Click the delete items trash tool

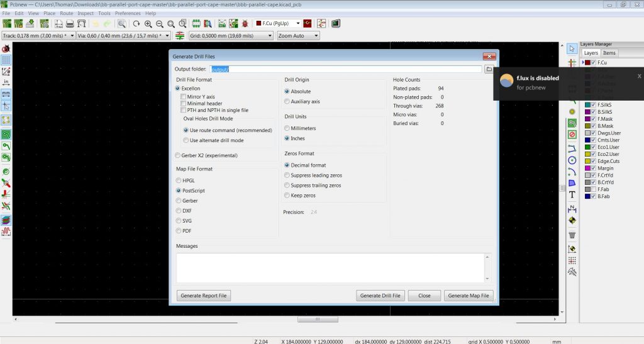pyautogui.click(x=572, y=235)
